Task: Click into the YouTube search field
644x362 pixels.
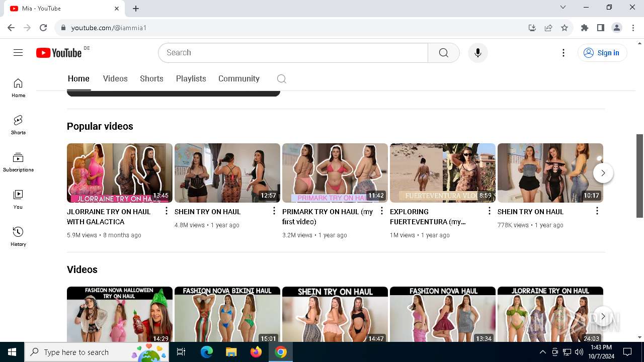Action: [x=293, y=53]
